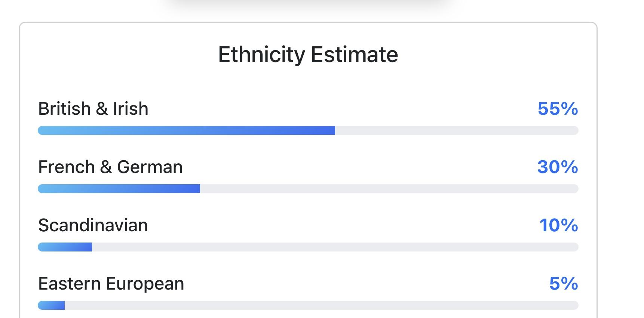Select the British & Irish label

(x=93, y=109)
